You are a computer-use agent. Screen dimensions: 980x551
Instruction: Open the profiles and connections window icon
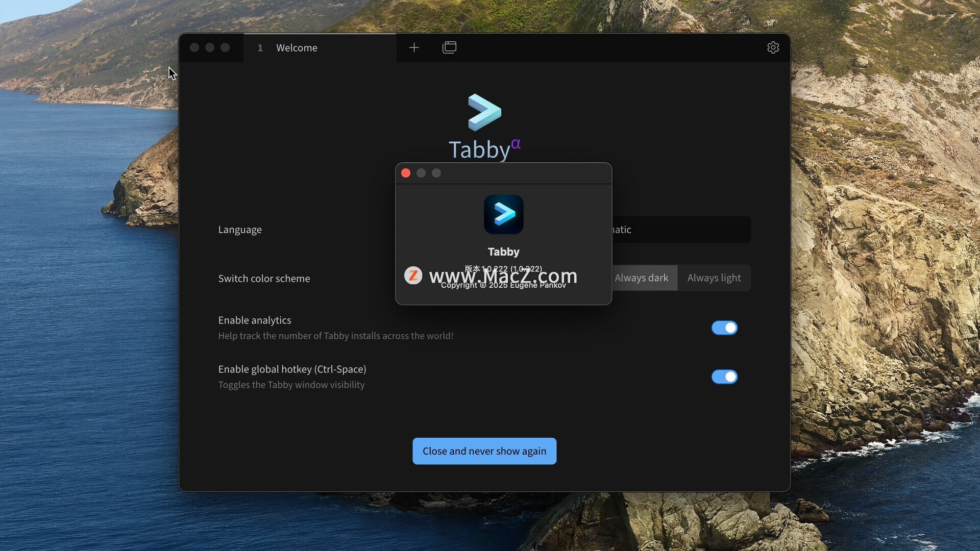(x=449, y=47)
